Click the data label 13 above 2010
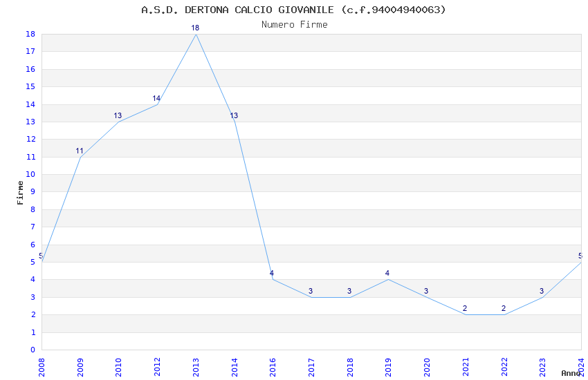The height and width of the screenshot is (380, 588). (118, 115)
